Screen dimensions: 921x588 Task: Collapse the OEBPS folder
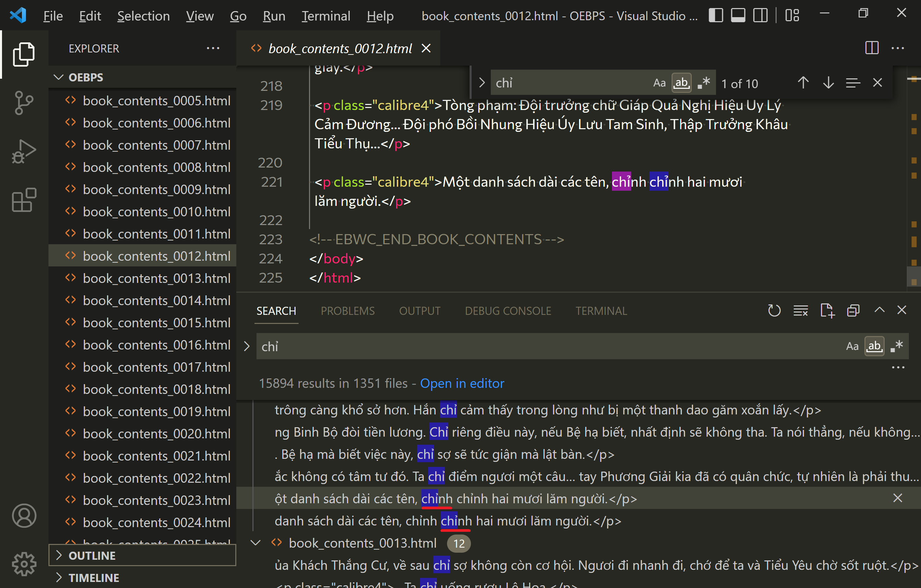59,77
